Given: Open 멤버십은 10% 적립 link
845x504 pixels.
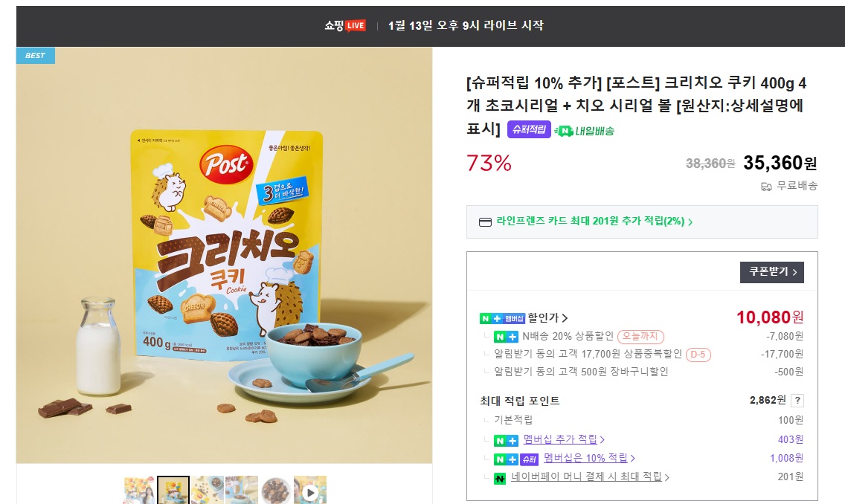Looking at the screenshot, I should pyautogui.click(x=589, y=458).
